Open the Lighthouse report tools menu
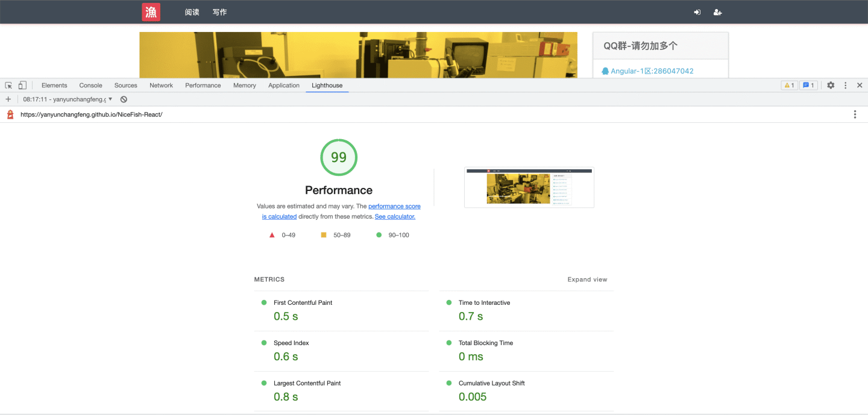 pyautogui.click(x=855, y=114)
